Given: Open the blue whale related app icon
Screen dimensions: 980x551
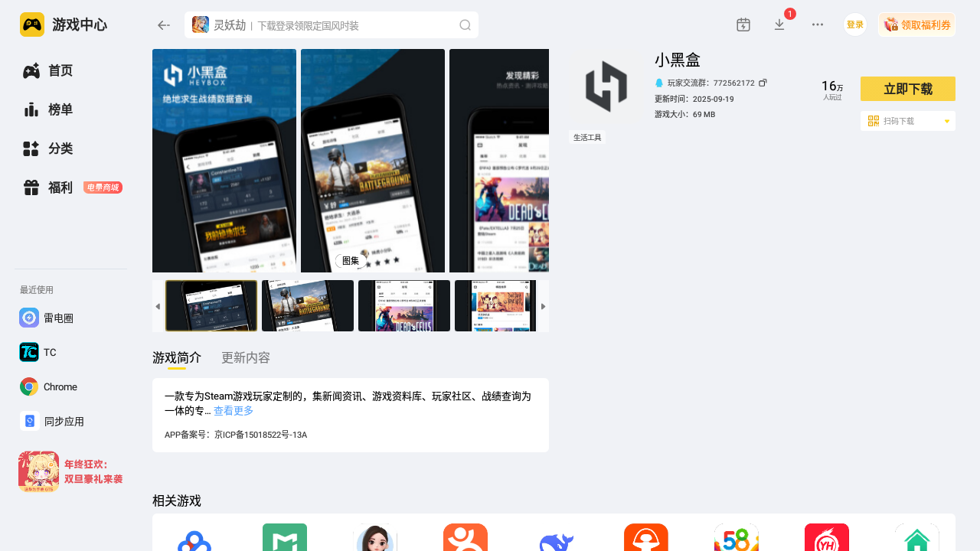Looking at the screenshot, I should coord(556,537).
